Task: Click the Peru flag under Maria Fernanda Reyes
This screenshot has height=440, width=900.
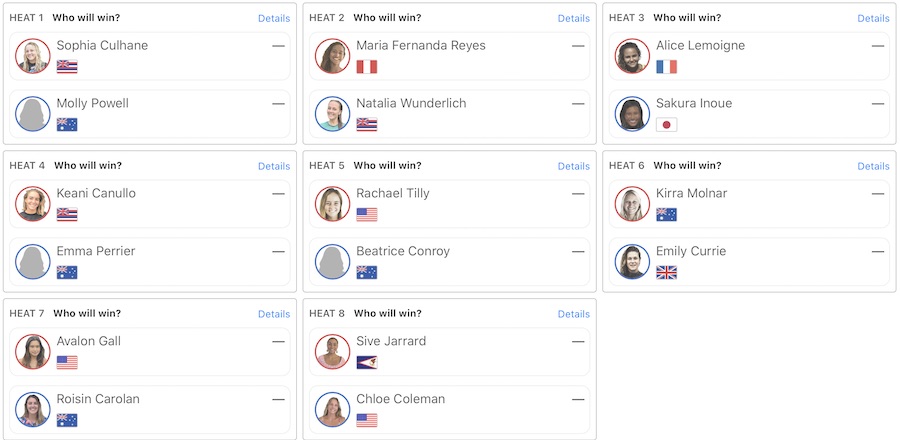Action: pos(367,67)
